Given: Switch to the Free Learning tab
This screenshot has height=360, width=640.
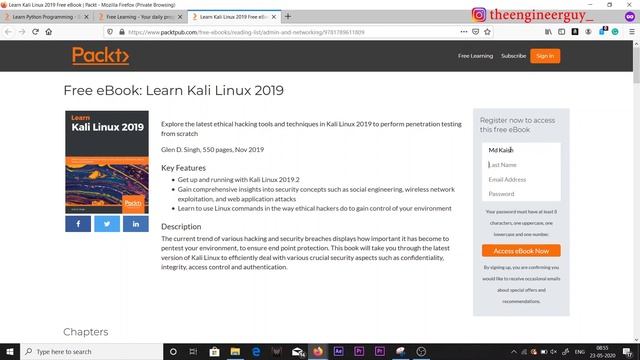Looking at the screenshot, I should [x=140, y=17].
